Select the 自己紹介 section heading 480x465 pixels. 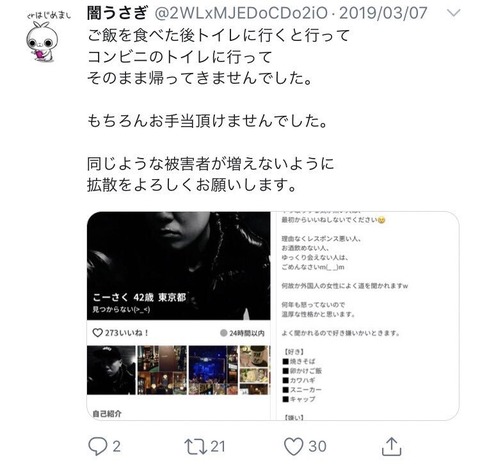point(107,414)
